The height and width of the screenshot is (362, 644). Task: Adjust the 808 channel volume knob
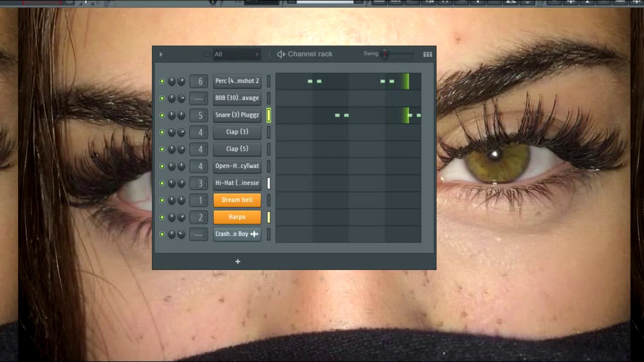pyautogui.click(x=181, y=98)
